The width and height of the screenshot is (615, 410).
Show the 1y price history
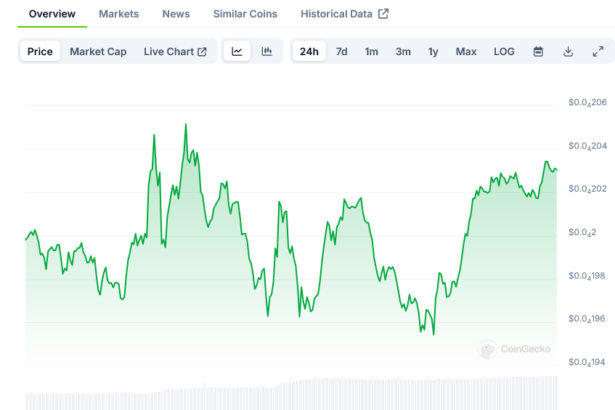point(433,52)
